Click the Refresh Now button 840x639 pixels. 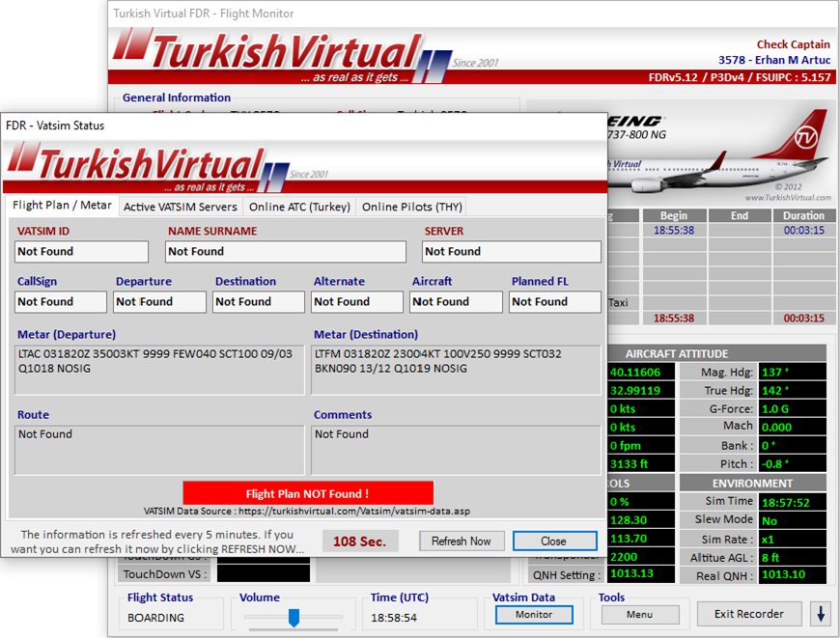click(x=462, y=541)
